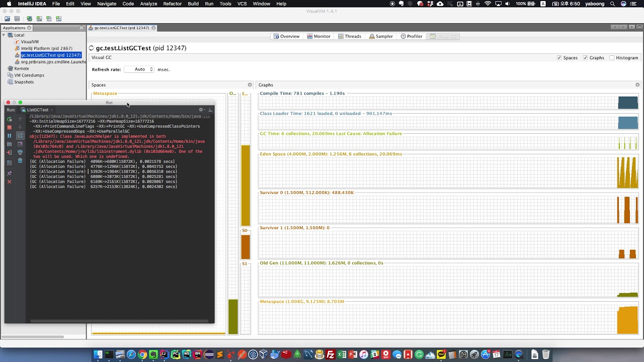This screenshot has width=644, height=362.
Task: Click Up the Stack Trace arrow
Action: [x=20, y=119]
